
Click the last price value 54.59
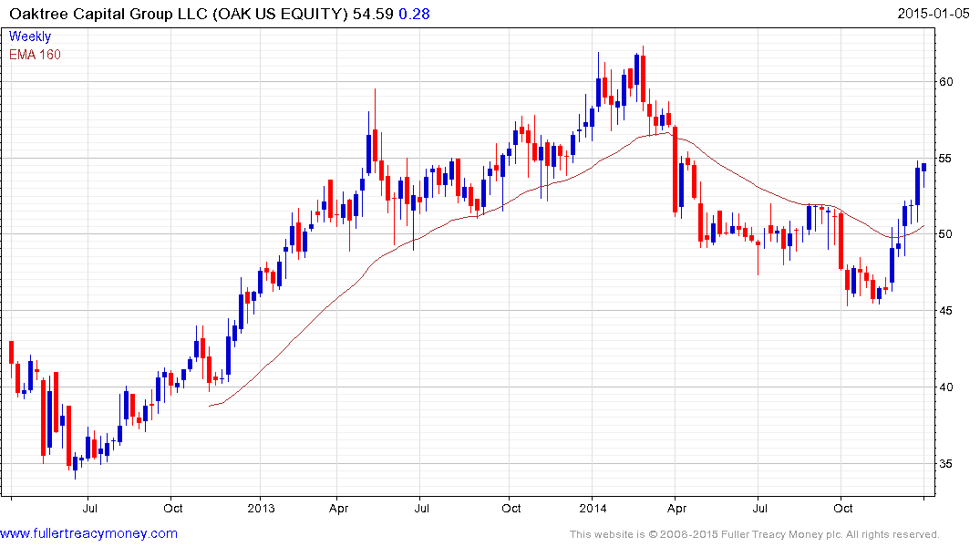point(373,14)
